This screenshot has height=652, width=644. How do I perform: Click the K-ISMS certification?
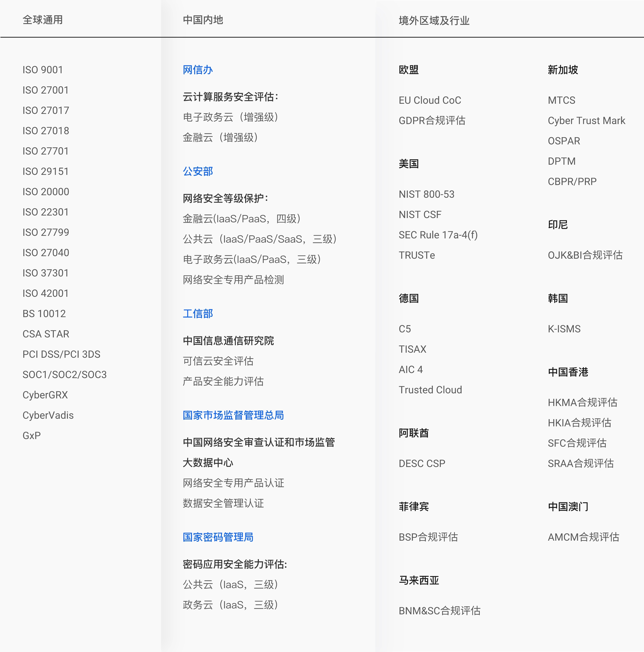click(564, 329)
